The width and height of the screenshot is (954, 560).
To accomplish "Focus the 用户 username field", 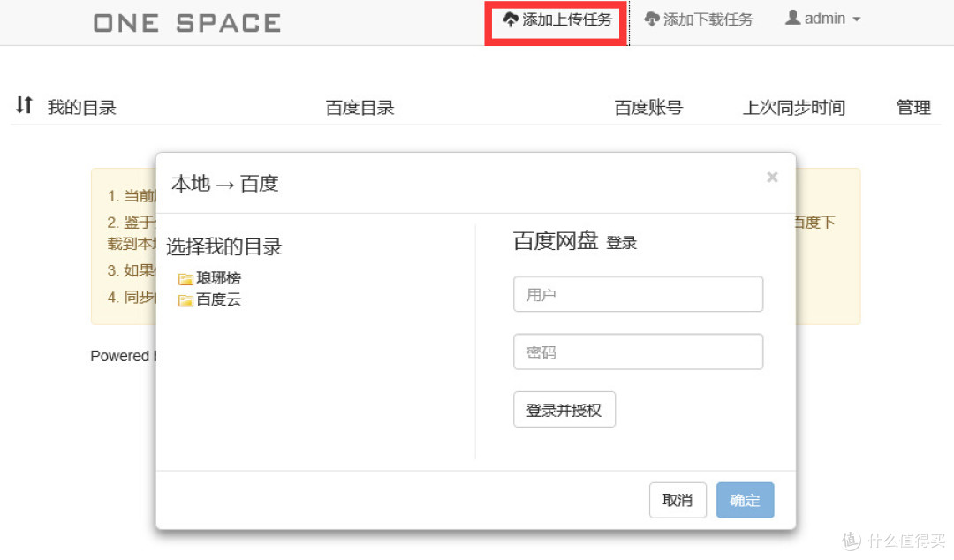I will point(638,294).
